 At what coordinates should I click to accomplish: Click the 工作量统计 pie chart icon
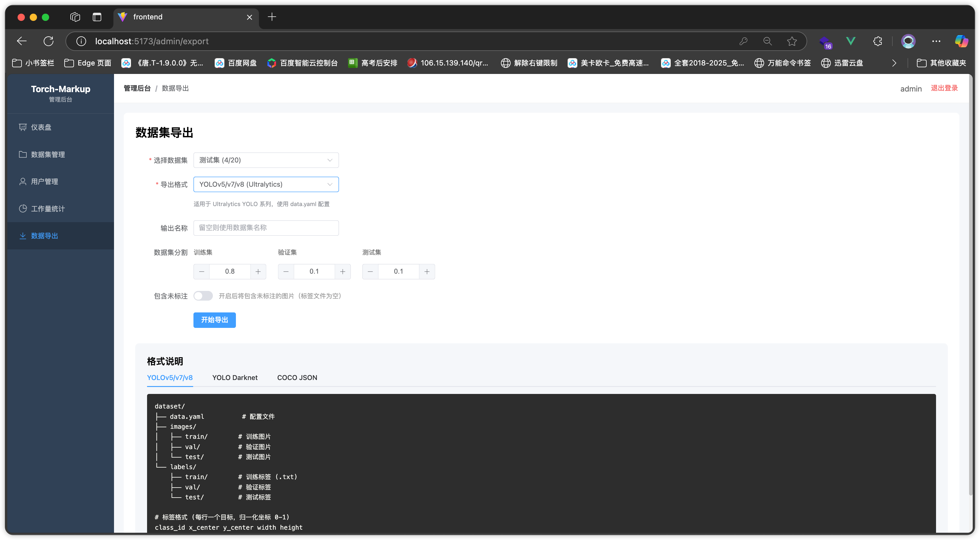(x=23, y=208)
